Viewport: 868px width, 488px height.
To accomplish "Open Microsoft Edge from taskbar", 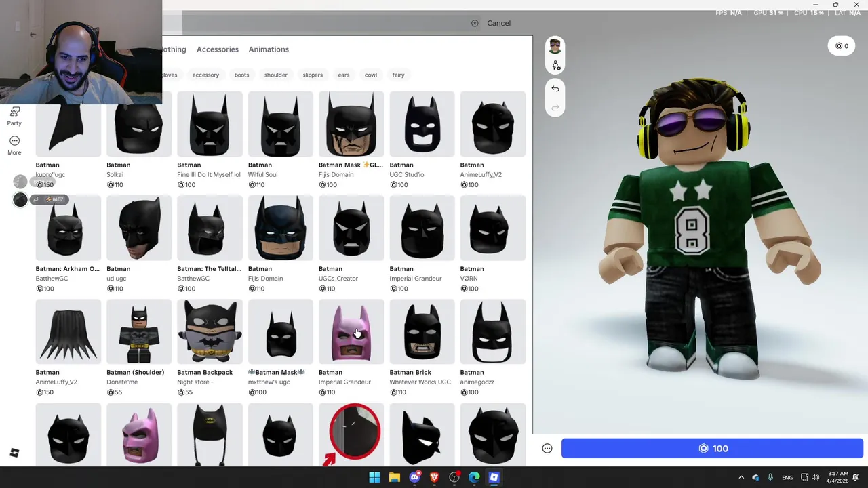I will click(x=474, y=477).
